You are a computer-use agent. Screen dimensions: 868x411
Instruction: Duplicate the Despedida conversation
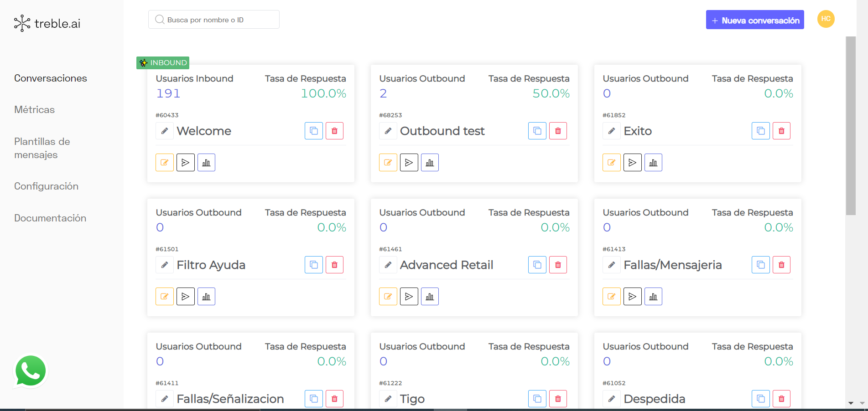pyautogui.click(x=760, y=399)
